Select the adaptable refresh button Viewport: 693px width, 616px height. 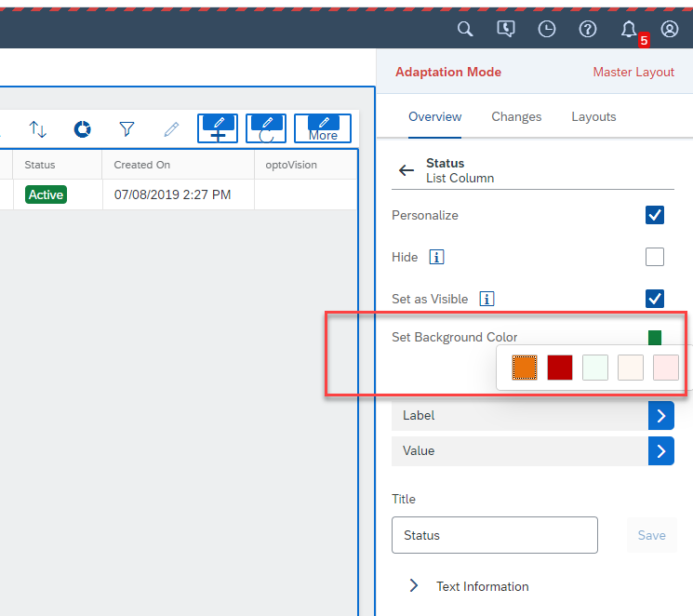pyautogui.click(x=266, y=128)
